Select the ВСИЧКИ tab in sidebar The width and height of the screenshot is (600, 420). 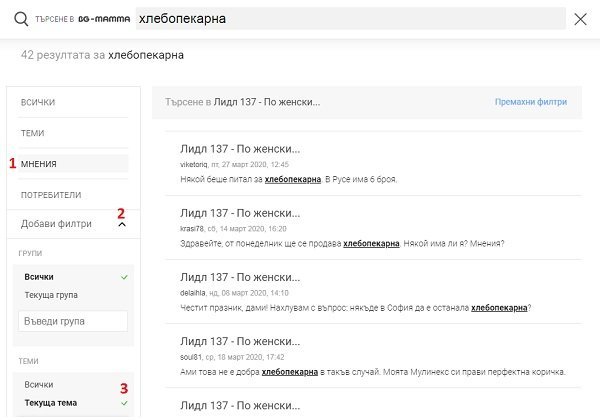38,103
